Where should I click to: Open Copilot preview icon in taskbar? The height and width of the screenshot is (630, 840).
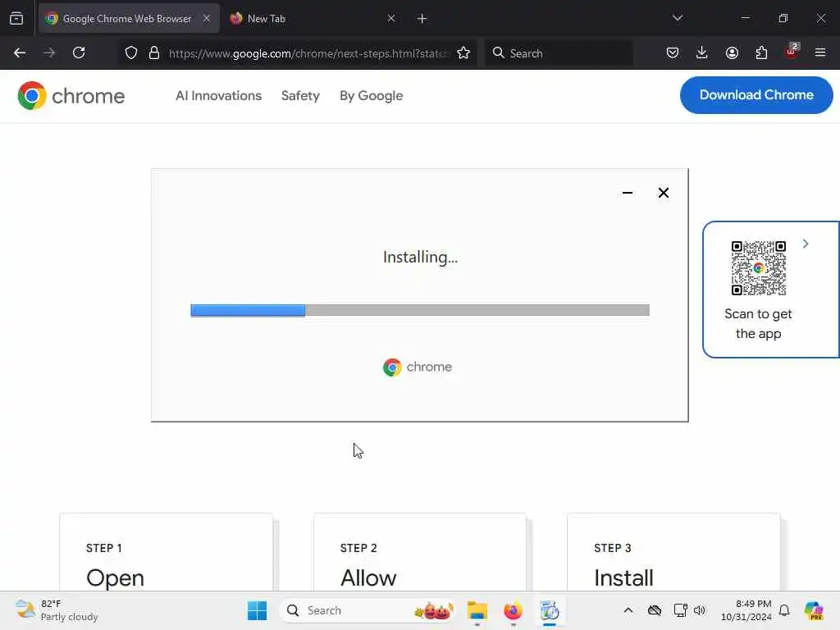813,610
